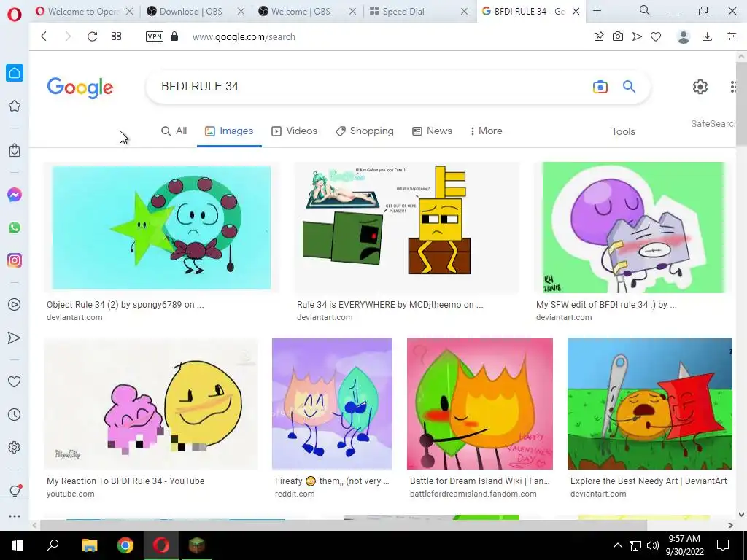This screenshot has height=560, width=747.
Task: Select the News results tab
Action: pyautogui.click(x=432, y=131)
